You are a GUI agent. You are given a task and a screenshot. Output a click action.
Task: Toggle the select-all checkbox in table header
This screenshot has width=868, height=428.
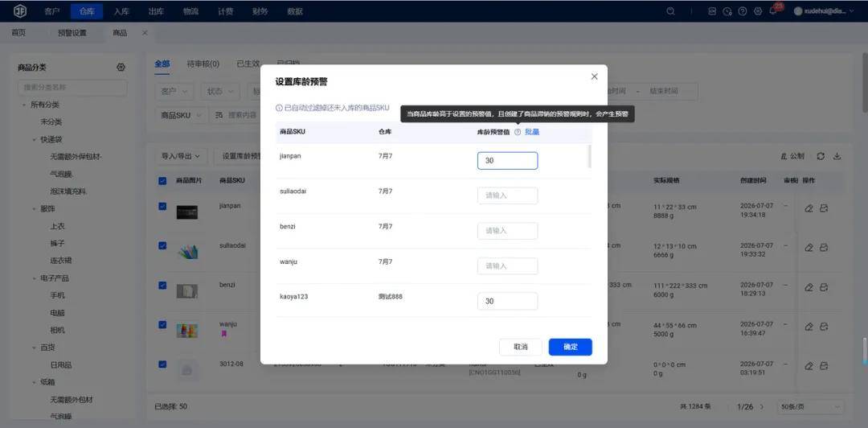click(x=162, y=181)
